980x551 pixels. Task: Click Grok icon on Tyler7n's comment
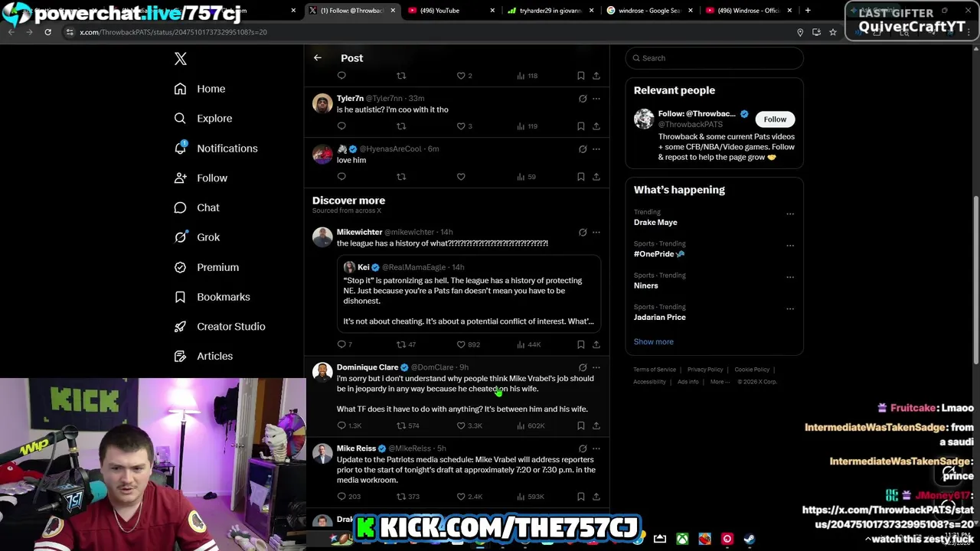583,99
